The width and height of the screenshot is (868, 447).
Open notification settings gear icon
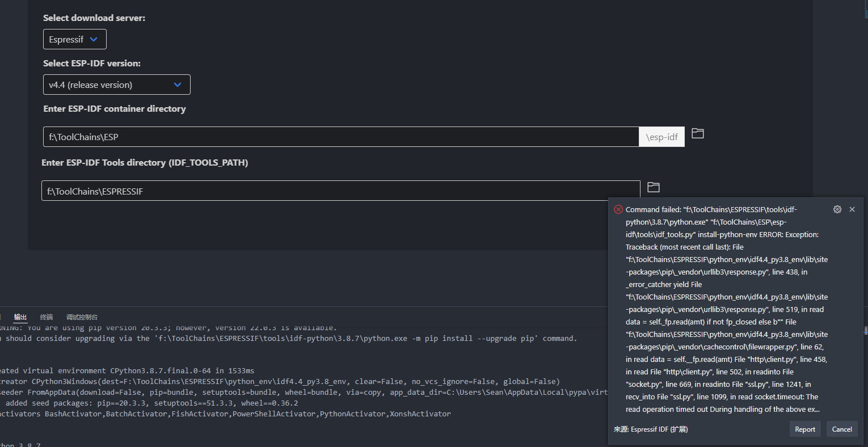tap(837, 209)
